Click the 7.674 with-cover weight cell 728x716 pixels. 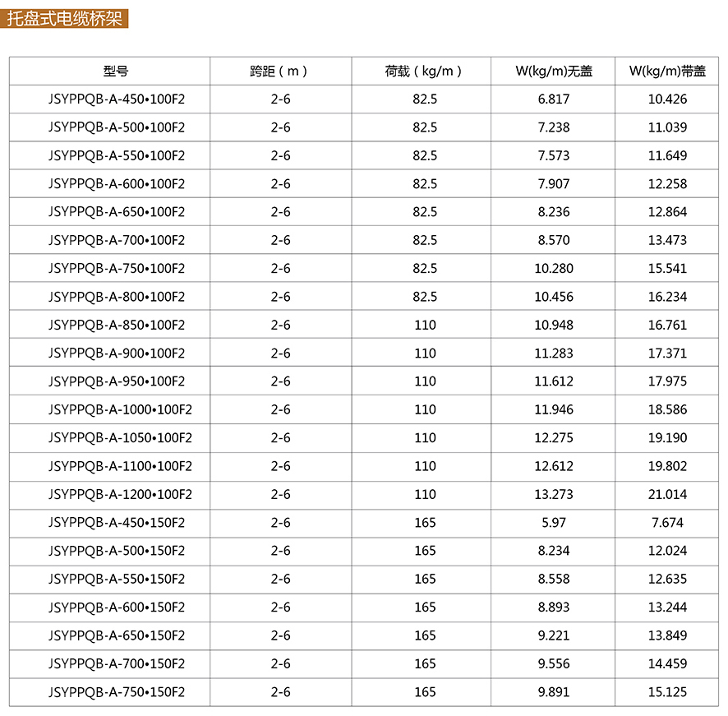tap(666, 523)
